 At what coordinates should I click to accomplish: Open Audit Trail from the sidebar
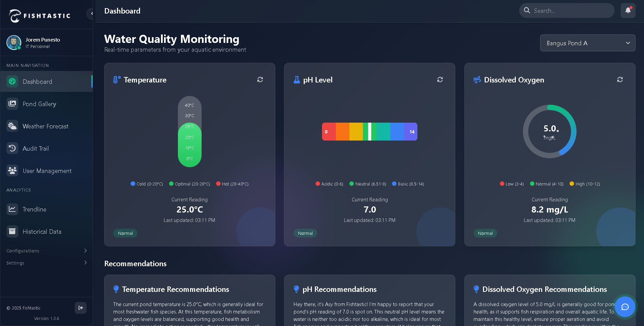(x=35, y=148)
